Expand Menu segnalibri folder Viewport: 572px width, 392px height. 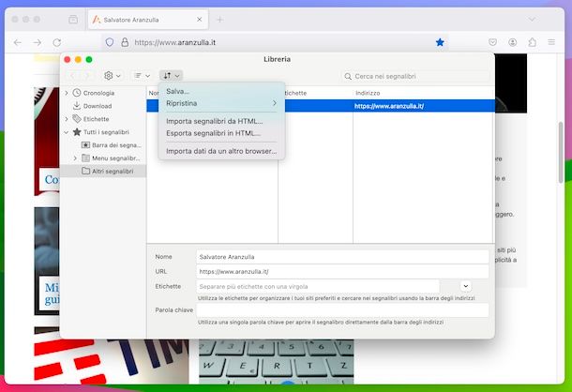coord(75,158)
